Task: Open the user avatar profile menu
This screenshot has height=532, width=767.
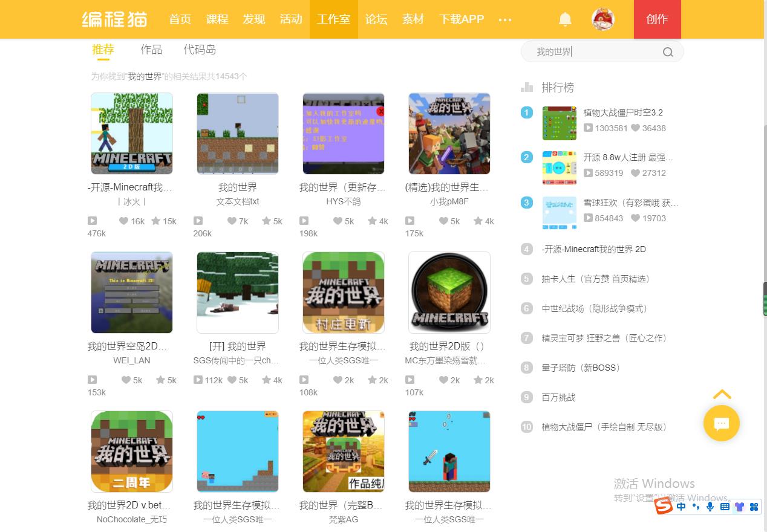Action: pos(602,19)
